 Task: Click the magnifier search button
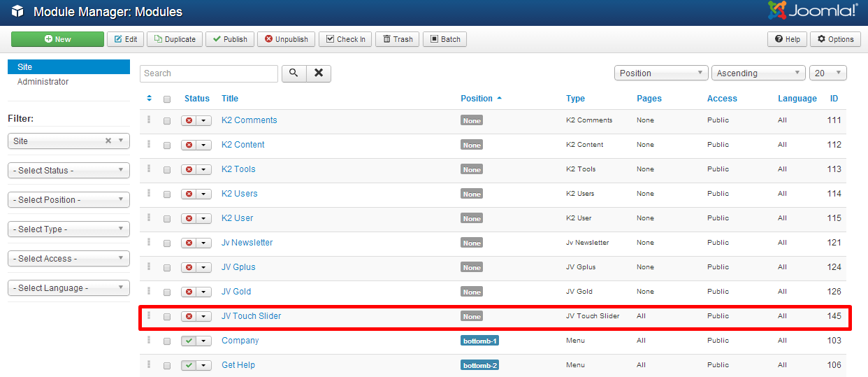click(x=294, y=73)
